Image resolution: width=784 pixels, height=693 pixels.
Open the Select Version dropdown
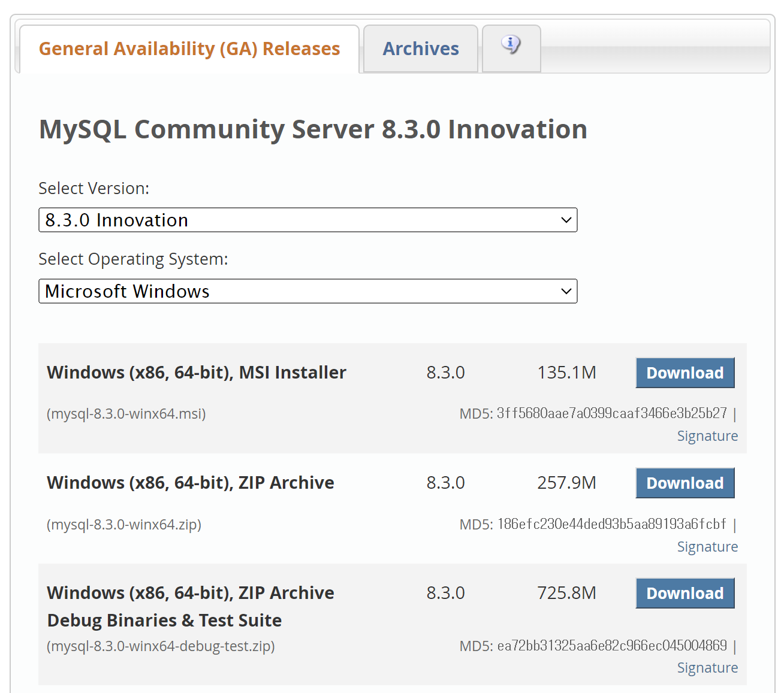[308, 220]
